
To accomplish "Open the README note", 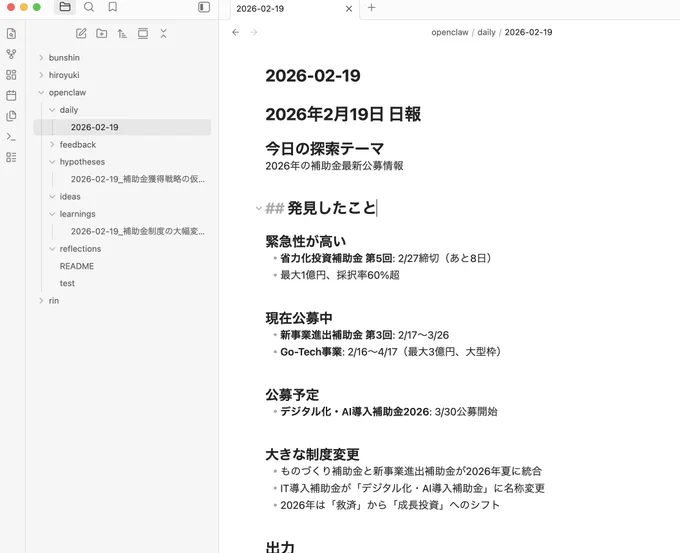I will point(77,266).
